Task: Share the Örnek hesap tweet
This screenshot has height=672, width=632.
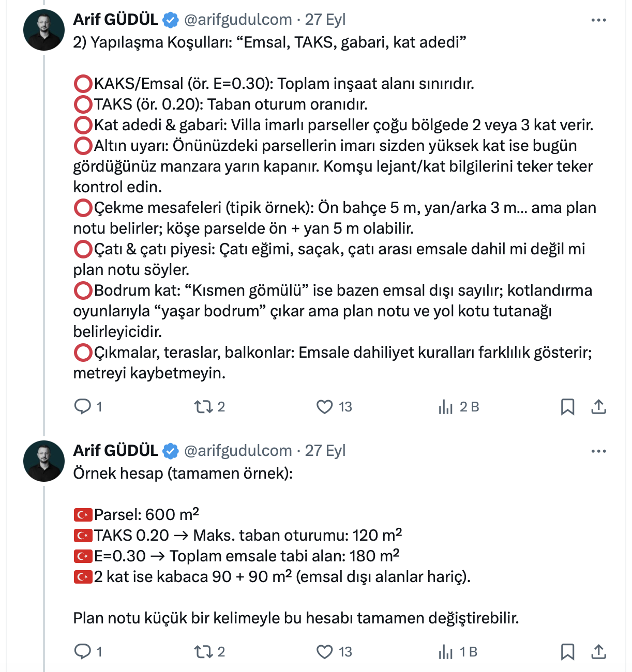Action: click(598, 652)
